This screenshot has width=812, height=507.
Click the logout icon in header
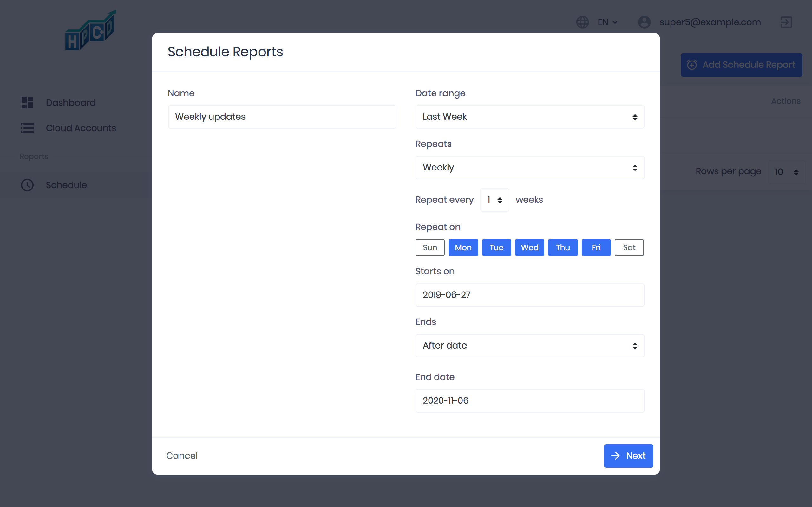(786, 22)
